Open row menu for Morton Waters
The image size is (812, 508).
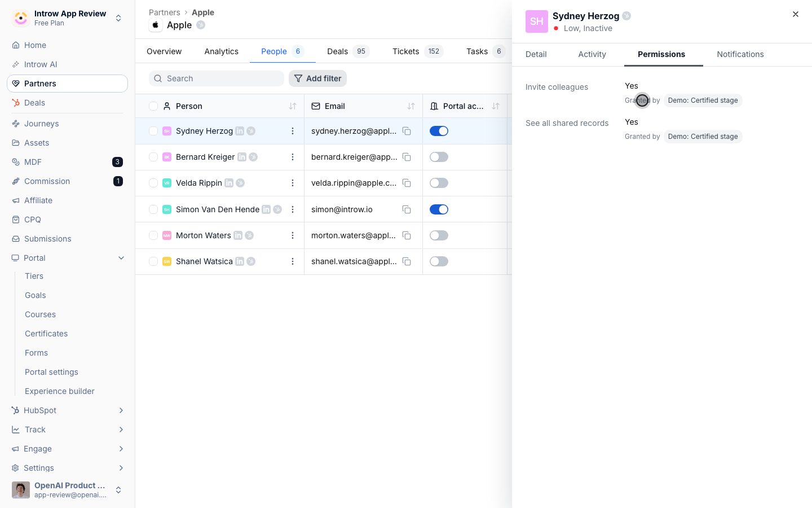click(293, 235)
